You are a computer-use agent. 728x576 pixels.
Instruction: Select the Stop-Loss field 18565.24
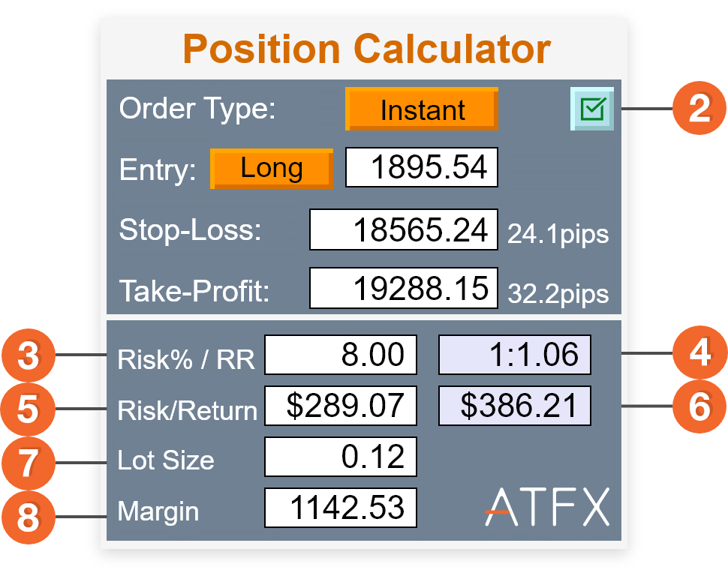tap(404, 229)
